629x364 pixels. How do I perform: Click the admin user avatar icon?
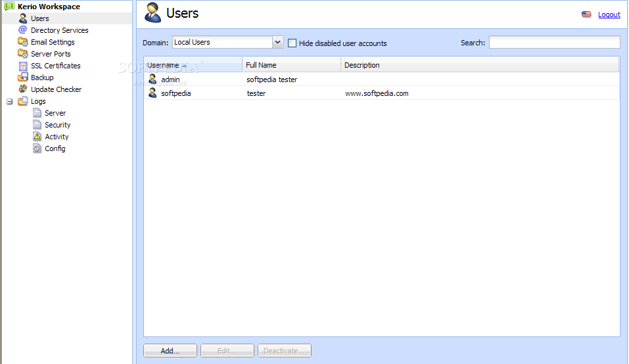click(152, 79)
